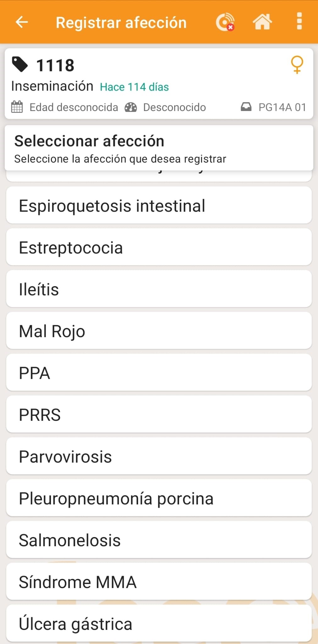Tap the back arrow icon
This screenshot has width=318, height=644.
tap(22, 22)
